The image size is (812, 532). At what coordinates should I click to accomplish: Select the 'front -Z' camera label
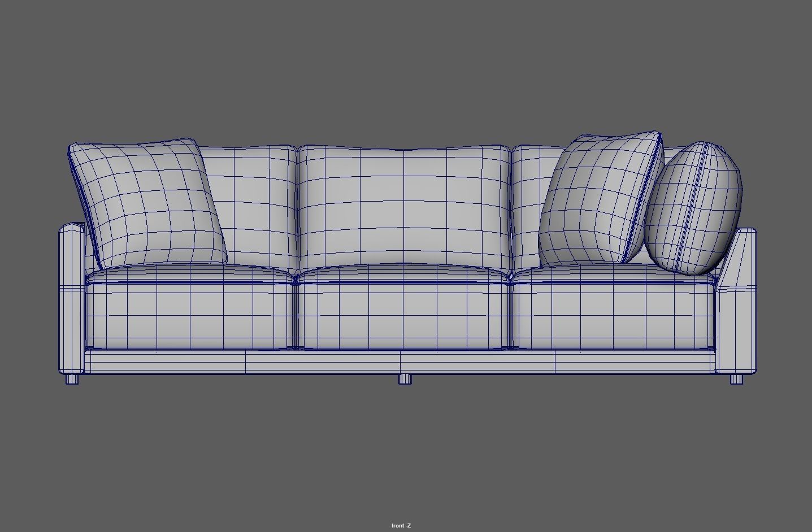coord(401,526)
